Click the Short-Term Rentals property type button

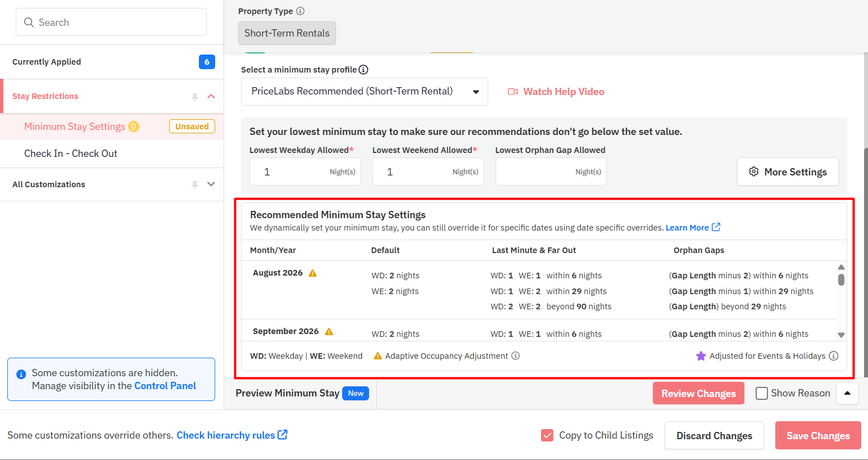pyautogui.click(x=287, y=33)
